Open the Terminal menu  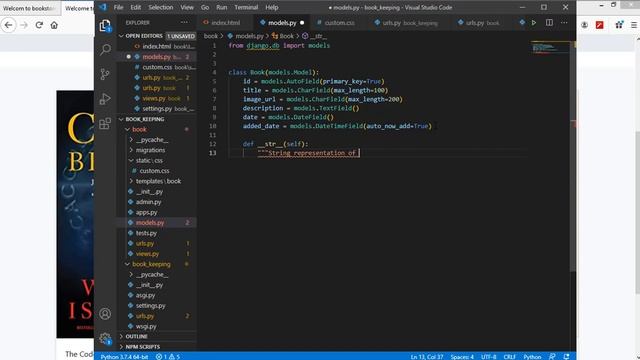coord(246,7)
